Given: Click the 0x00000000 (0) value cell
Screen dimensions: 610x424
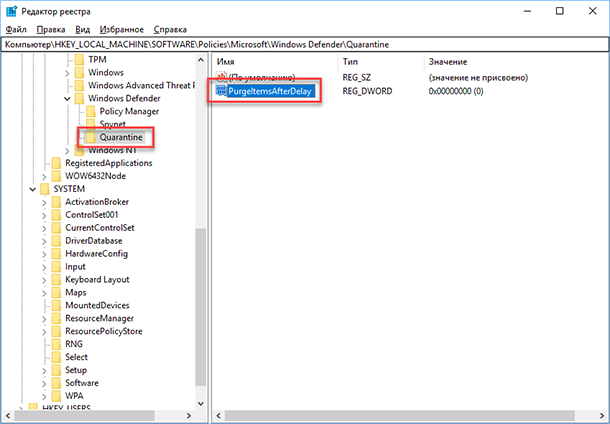Looking at the screenshot, I should [x=456, y=91].
